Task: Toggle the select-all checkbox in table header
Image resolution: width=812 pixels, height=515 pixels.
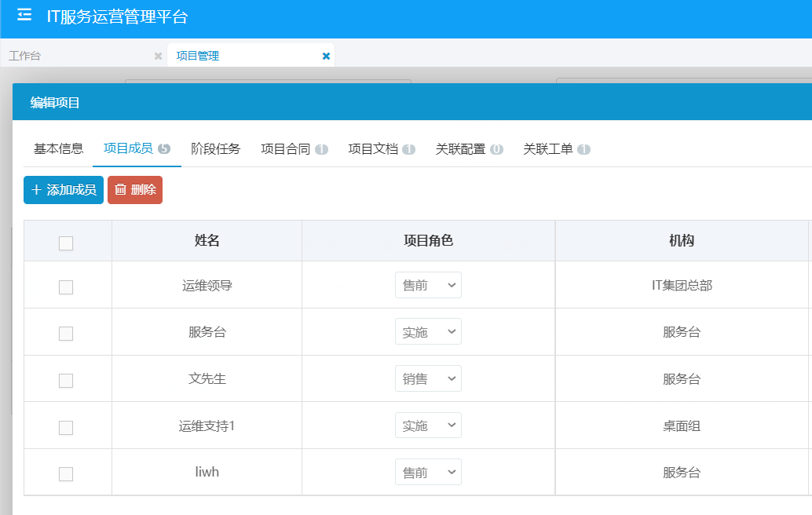Action: pos(67,242)
